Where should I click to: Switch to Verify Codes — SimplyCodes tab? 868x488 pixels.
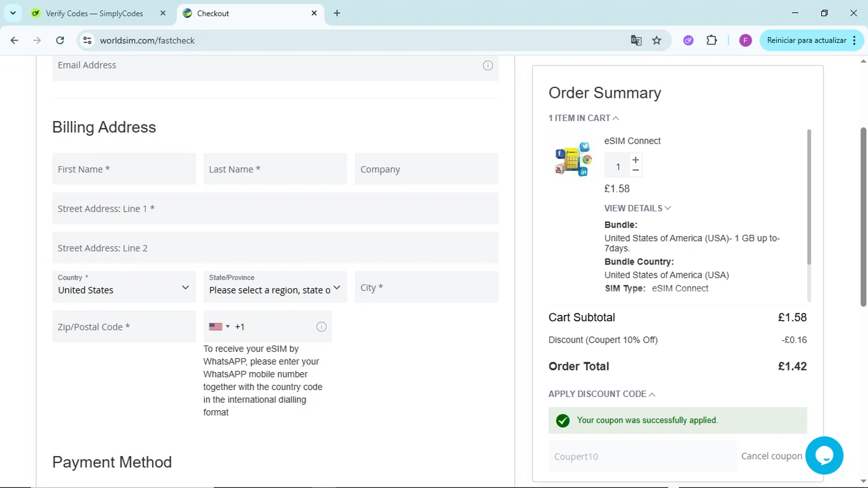coord(94,13)
